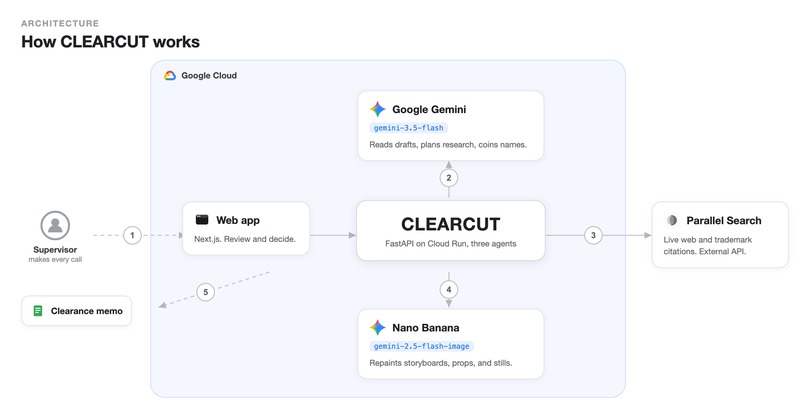
Task: Click 'Repaints storyboards, props, and stills.'
Action: [x=441, y=363]
